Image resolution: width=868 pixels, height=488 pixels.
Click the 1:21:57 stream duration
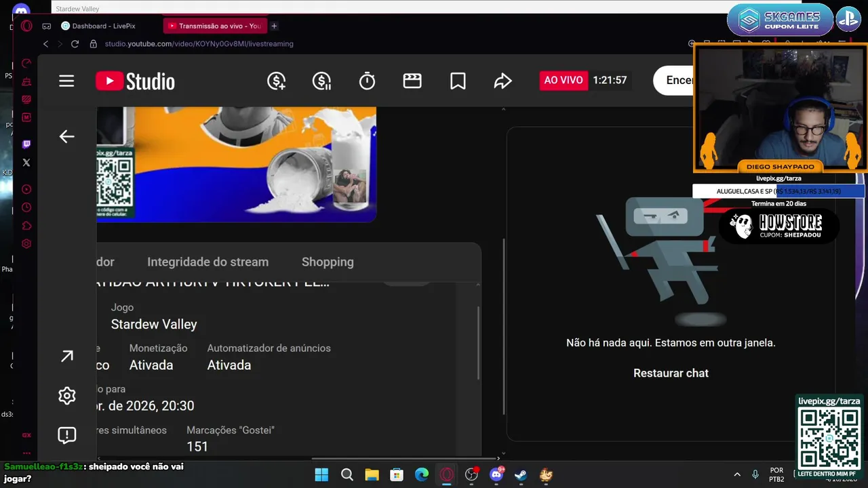click(610, 80)
